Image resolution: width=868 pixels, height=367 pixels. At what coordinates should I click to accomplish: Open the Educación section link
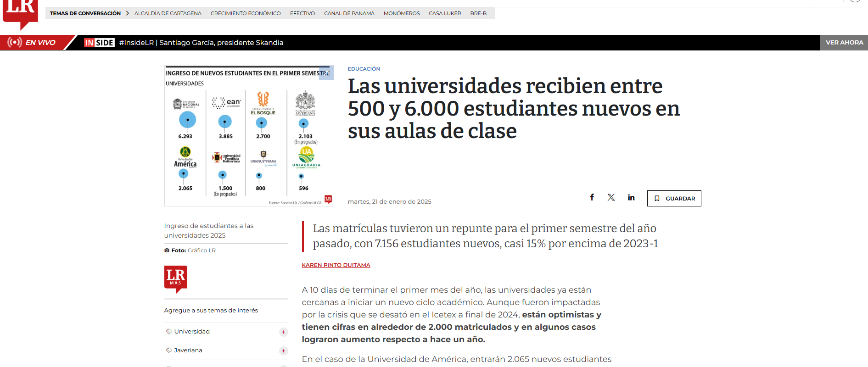364,69
